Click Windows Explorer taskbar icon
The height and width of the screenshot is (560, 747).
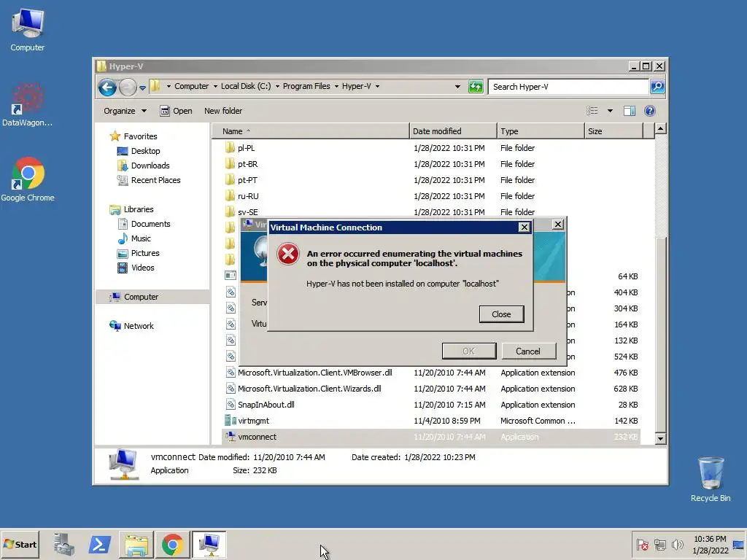[x=136, y=545]
